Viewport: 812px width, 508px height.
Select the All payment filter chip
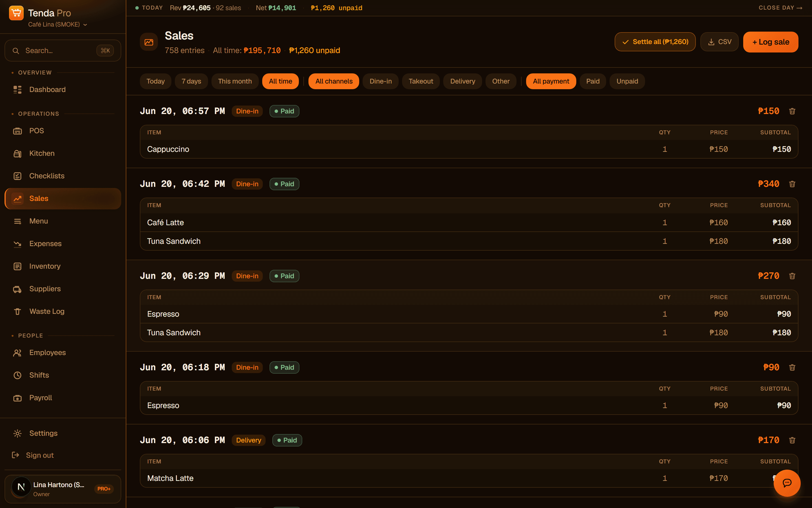(x=551, y=81)
